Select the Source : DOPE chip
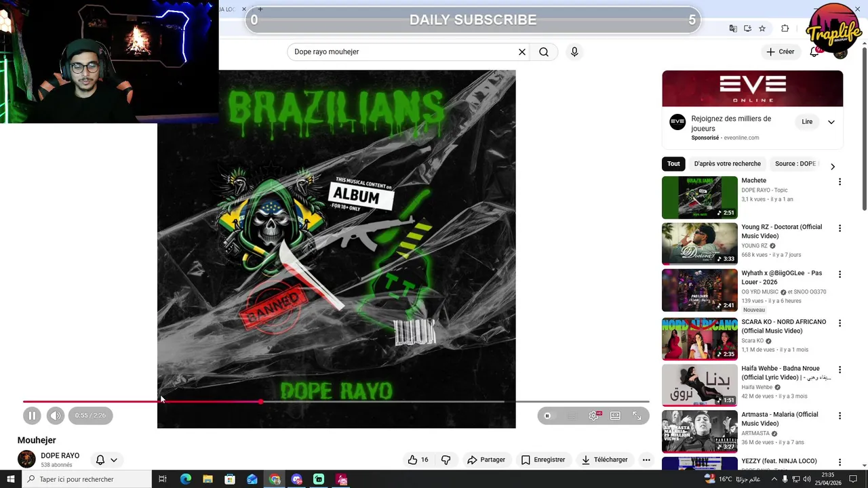This screenshot has height=488, width=868. [x=796, y=163]
